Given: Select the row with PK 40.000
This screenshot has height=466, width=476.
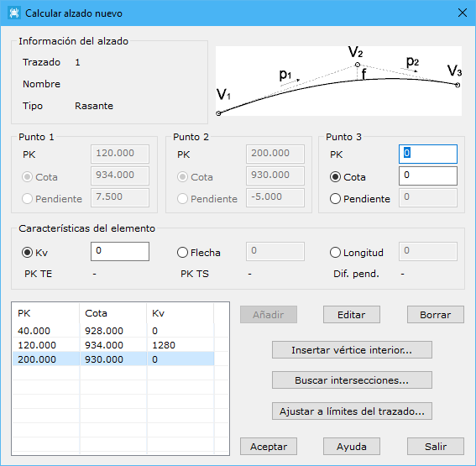Looking at the screenshot, I should pos(113,331).
